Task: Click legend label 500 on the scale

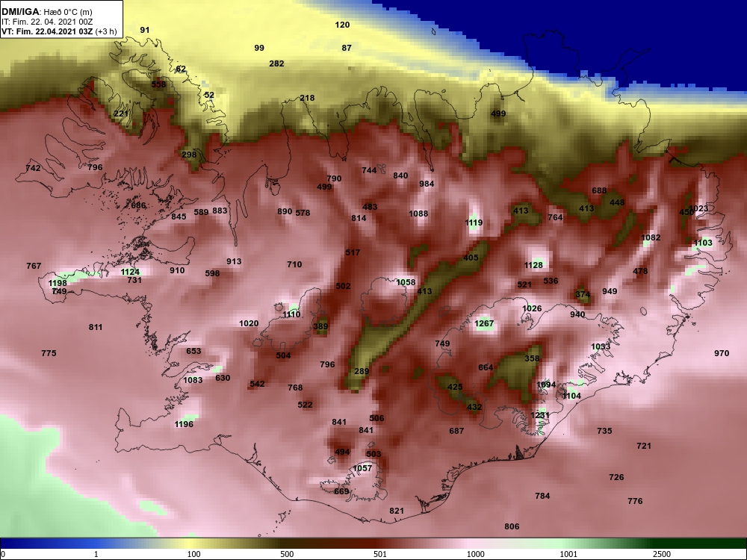Action: tap(287, 554)
